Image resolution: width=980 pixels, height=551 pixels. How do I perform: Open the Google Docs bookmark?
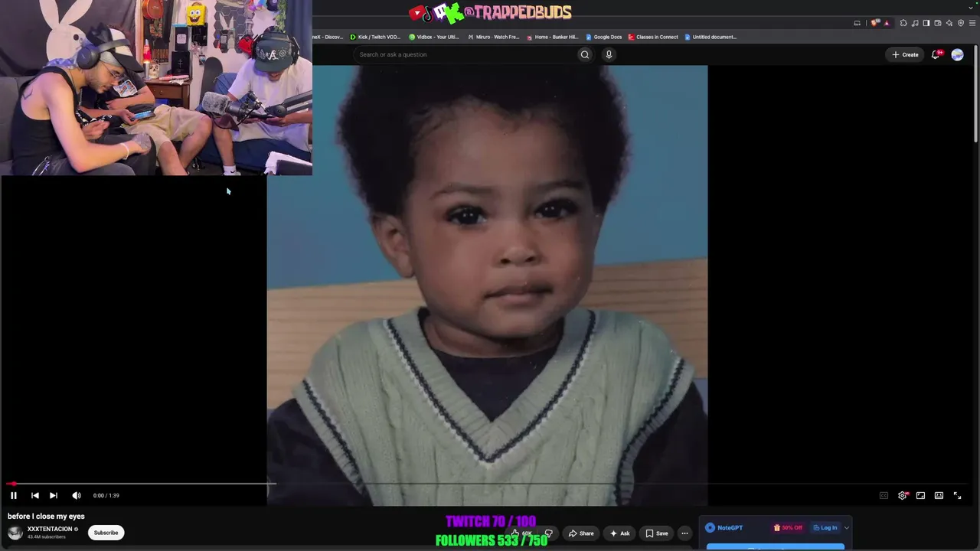coord(603,37)
